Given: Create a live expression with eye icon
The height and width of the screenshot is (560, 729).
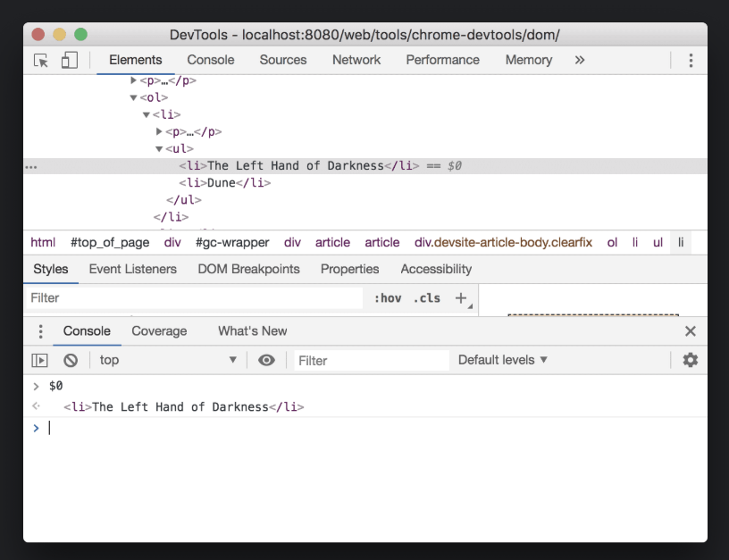Looking at the screenshot, I should click(x=264, y=359).
